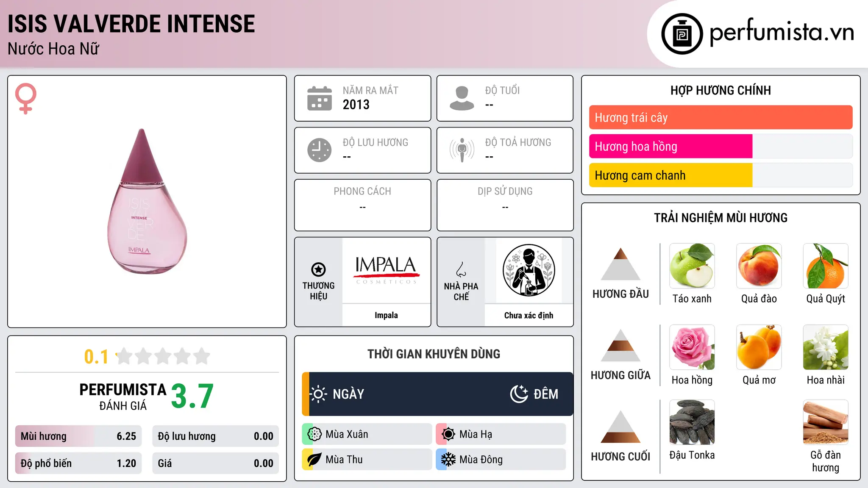
Task: Click the perfumer illustration above Chưa xác định
Action: click(529, 270)
